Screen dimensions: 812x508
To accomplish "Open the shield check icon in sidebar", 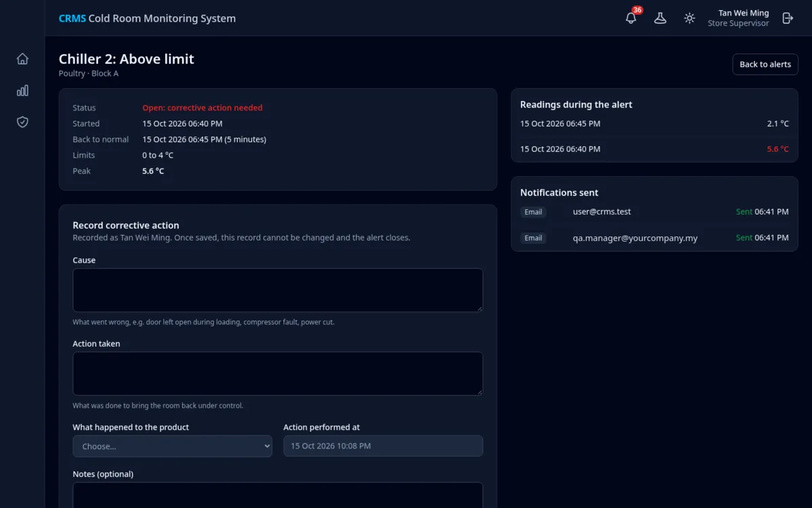I will point(22,122).
